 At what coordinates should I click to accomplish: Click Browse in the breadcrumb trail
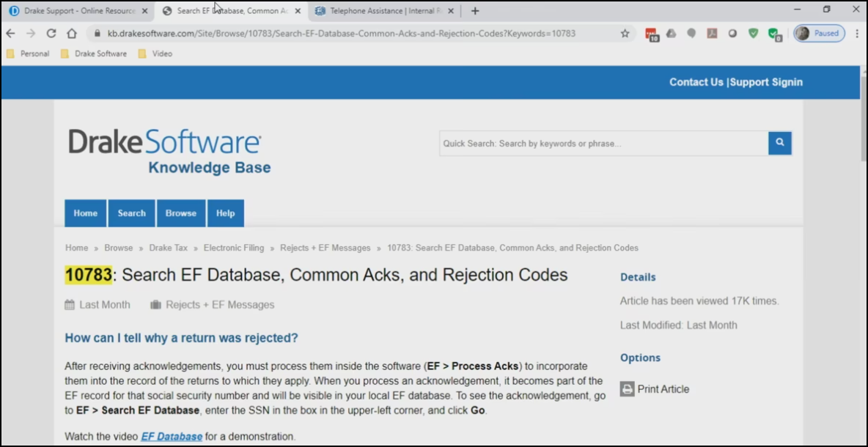click(119, 248)
